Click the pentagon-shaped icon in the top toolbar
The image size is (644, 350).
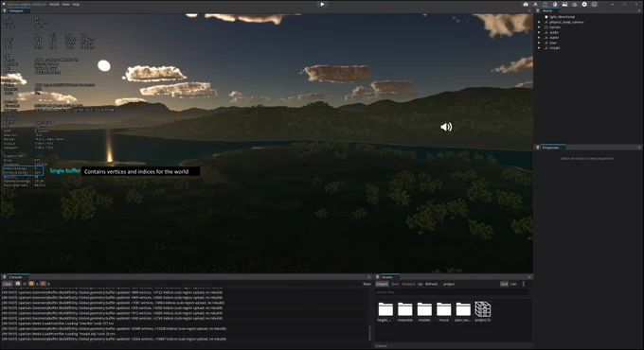pyautogui.click(x=536, y=4)
